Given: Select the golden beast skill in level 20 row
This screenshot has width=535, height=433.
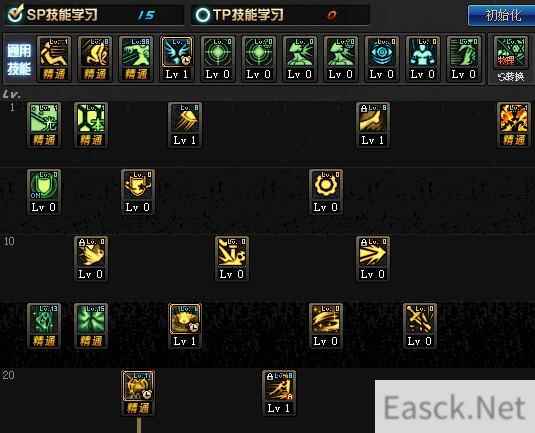Looking at the screenshot, I should coord(138,393).
